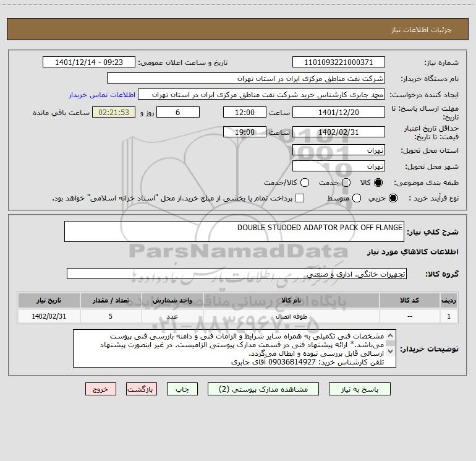The width and height of the screenshot is (476, 461).
Task: Click the توضیحات خریدار label
Action: pos(429,349)
